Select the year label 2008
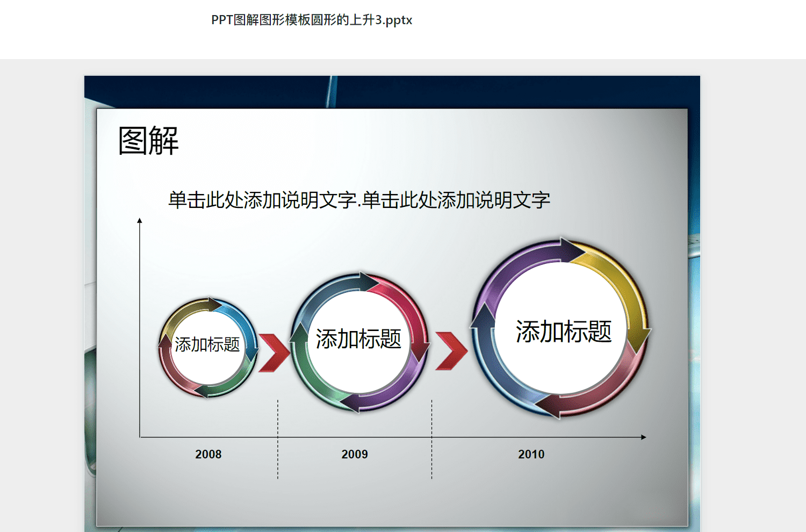Viewport: 806px width, 532px height. tap(208, 454)
